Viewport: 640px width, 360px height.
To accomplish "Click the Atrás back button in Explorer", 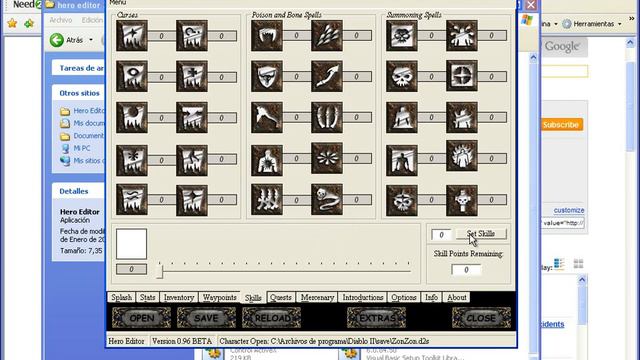I will click(67, 40).
